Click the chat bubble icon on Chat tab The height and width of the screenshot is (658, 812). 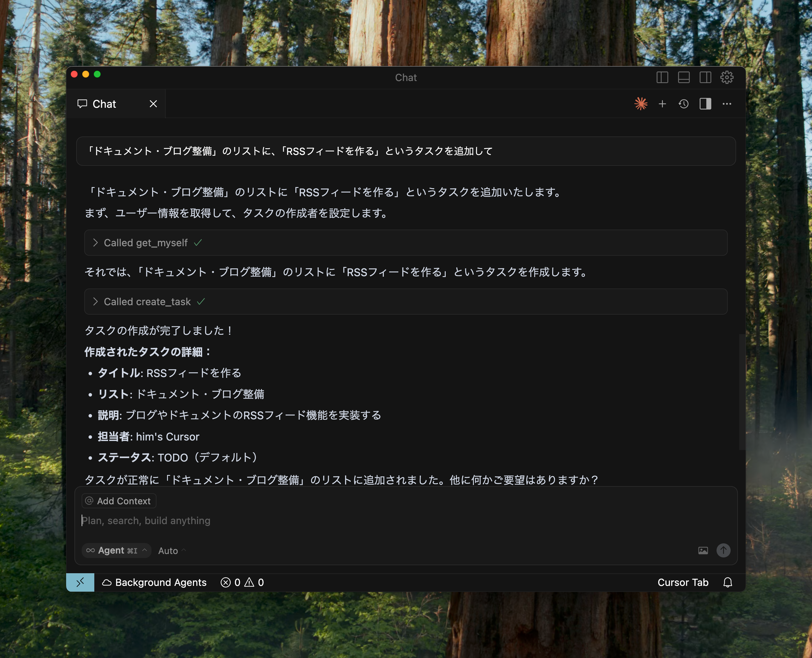[x=82, y=104]
